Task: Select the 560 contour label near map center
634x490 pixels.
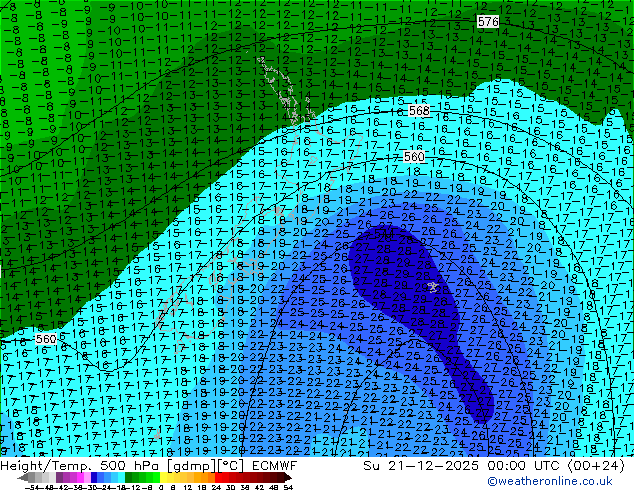Action: coord(414,157)
